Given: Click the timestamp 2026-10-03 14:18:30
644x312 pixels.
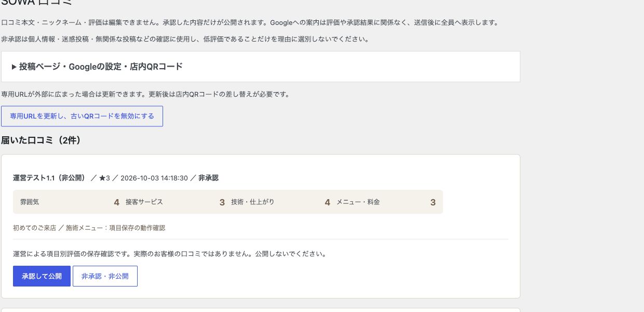Looking at the screenshot, I should pyautogui.click(x=154, y=178).
